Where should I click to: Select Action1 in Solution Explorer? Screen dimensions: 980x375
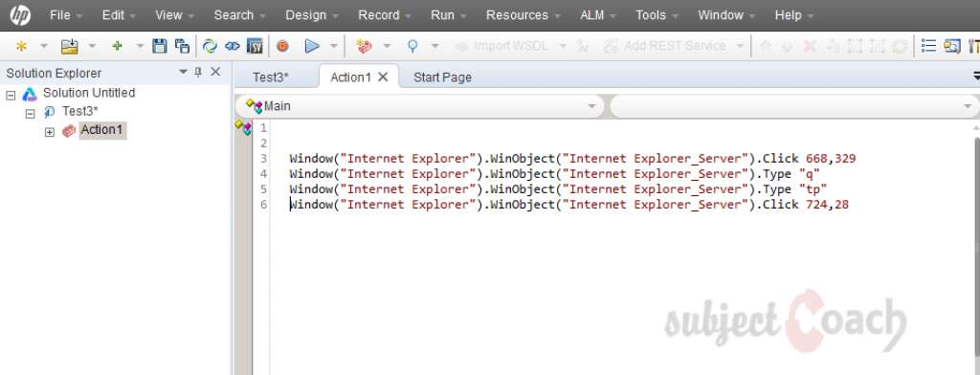point(102,130)
